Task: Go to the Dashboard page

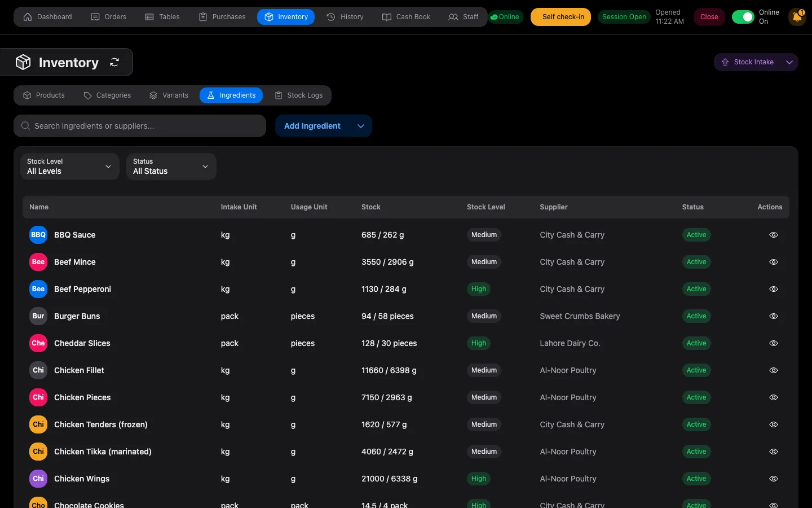Action: tap(48, 17)
